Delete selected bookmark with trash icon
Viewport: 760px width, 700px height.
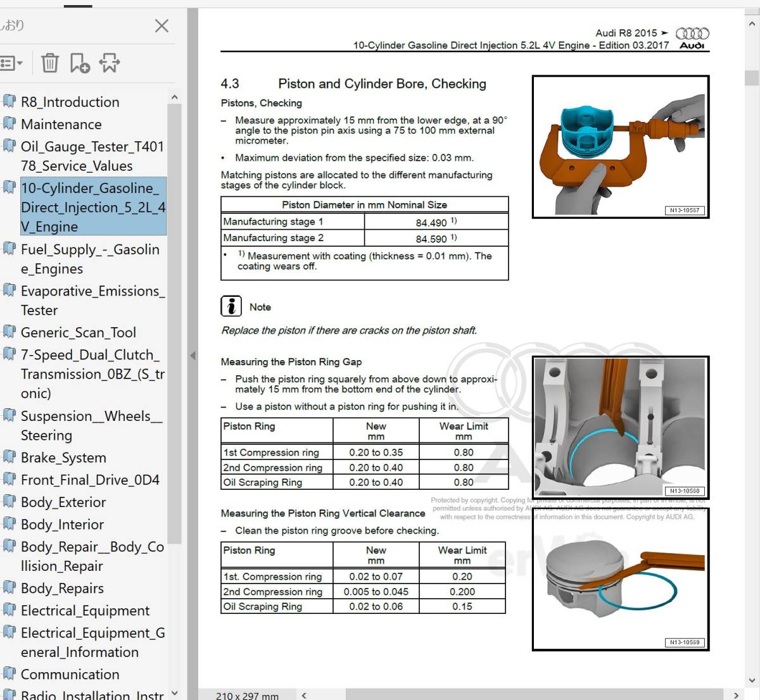tap(50, 63)
